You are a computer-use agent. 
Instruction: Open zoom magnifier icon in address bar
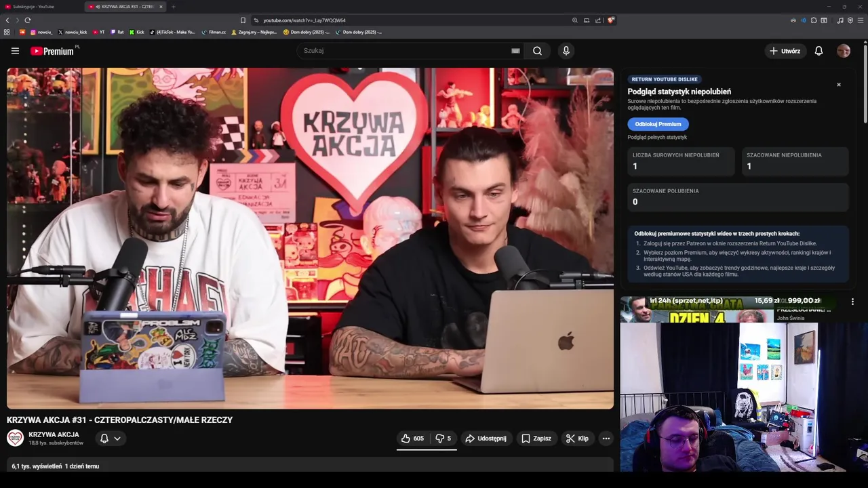(x=575, y=20)
